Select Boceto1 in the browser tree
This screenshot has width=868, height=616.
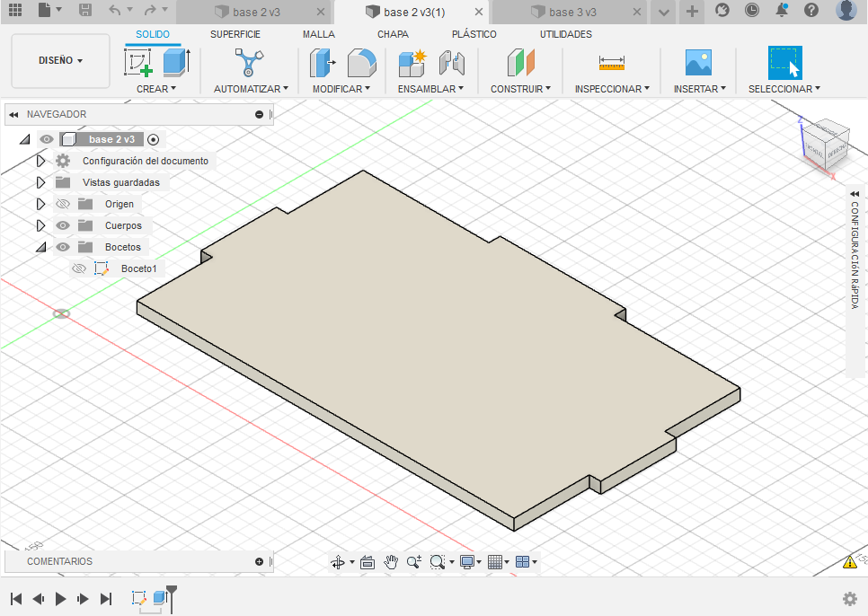[x=139, y=268]
